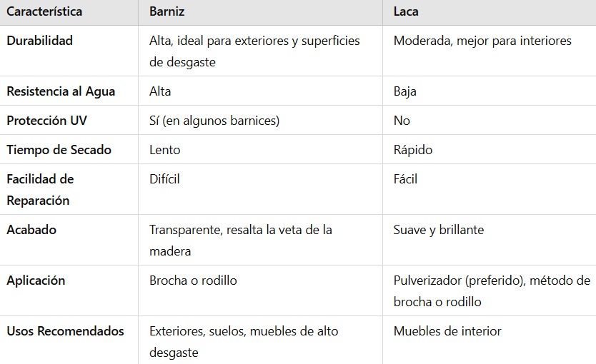Select the Difícil cell

click(164, 179)
